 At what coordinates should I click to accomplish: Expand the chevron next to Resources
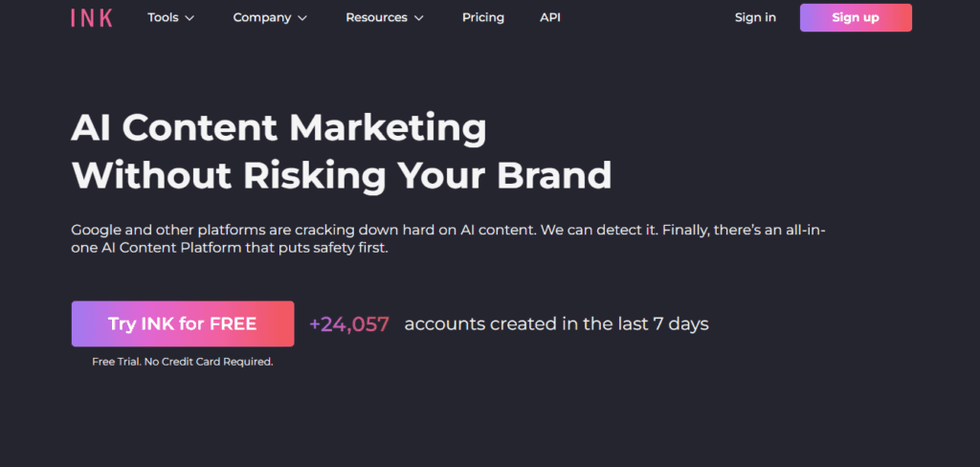[418, 18]
